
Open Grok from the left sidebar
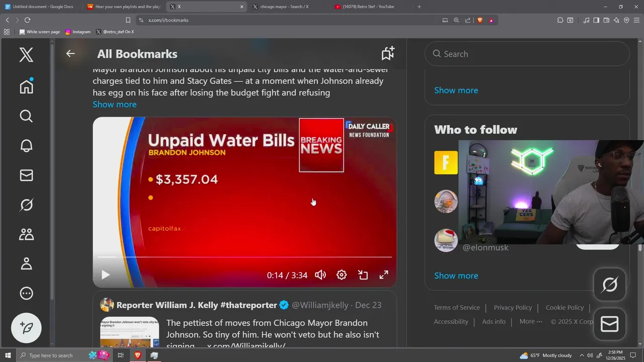26,205
